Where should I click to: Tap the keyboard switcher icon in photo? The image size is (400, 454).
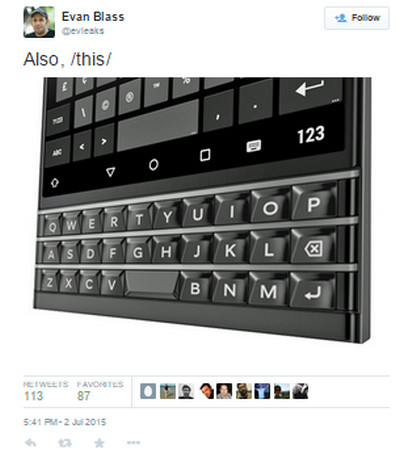click(254, 146)
